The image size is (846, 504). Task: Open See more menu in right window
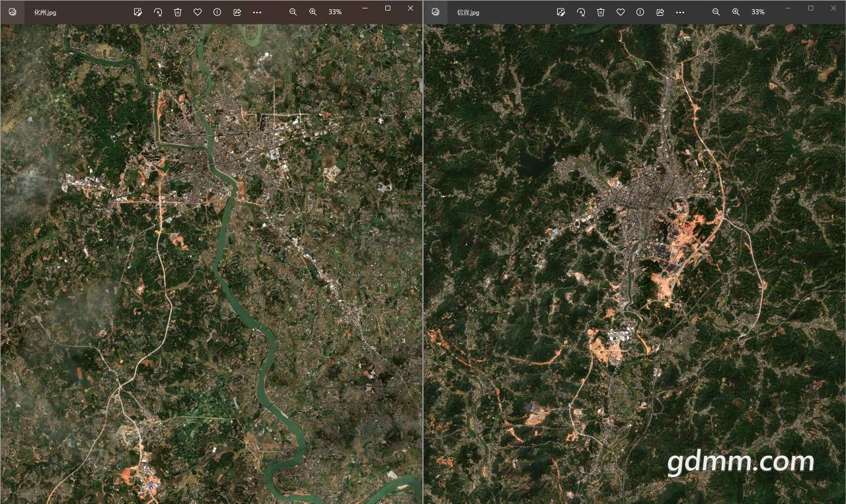pos(680,12)
